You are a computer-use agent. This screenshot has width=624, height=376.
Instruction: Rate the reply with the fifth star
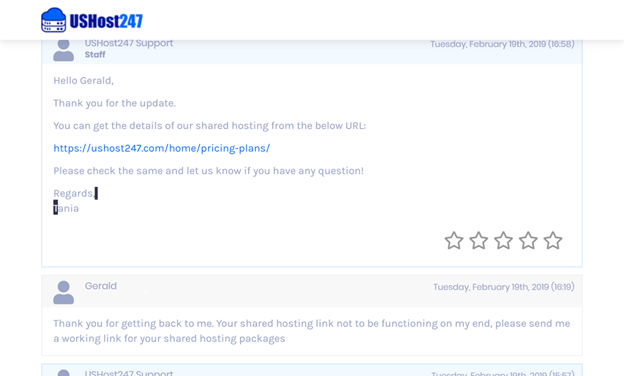point(553,241)
